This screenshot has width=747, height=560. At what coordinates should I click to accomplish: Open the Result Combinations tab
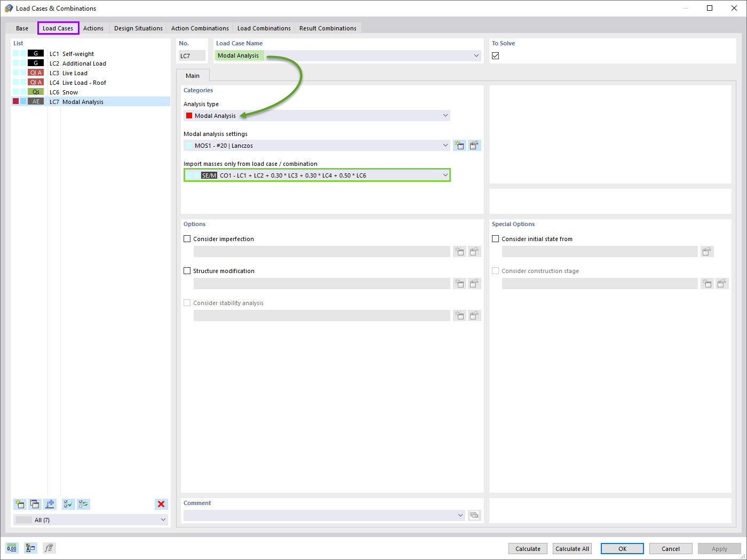point(328,28)
